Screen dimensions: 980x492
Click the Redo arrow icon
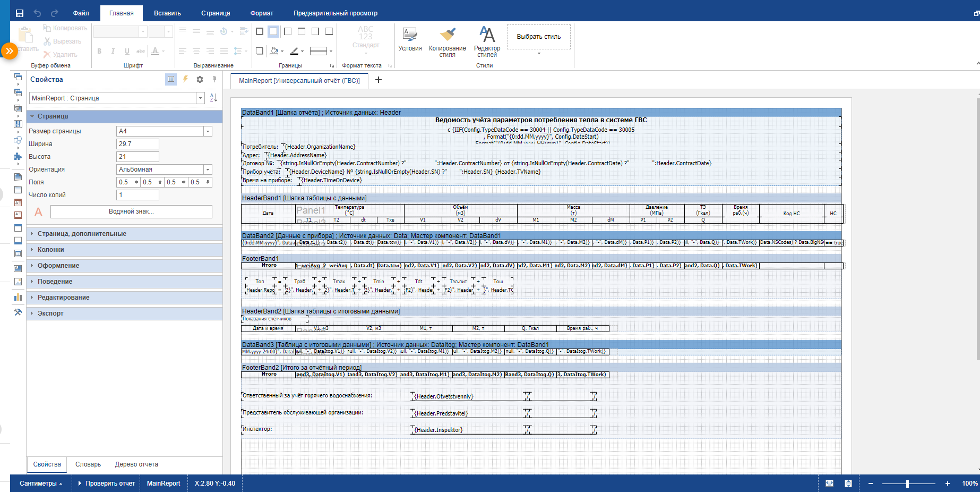coord(54,13)
